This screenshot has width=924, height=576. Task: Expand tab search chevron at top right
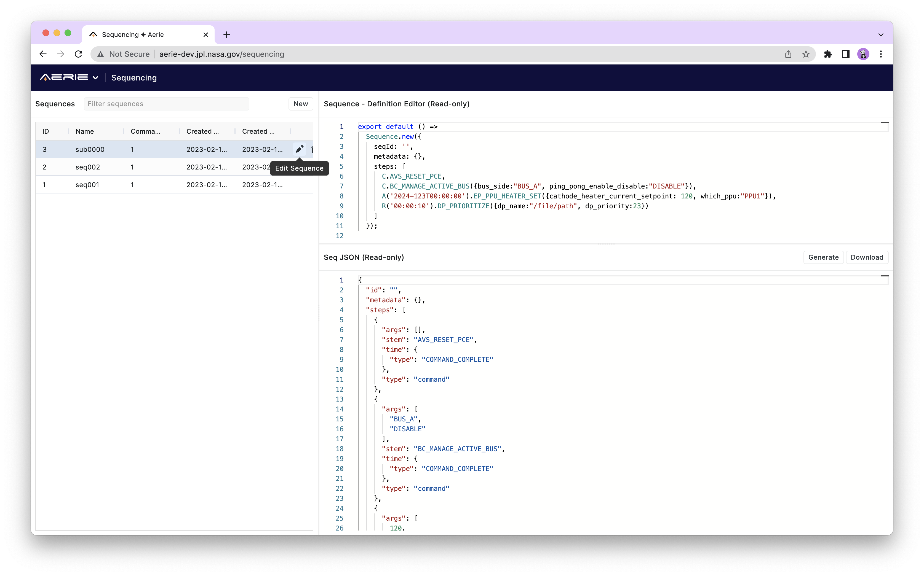[880, 35]
